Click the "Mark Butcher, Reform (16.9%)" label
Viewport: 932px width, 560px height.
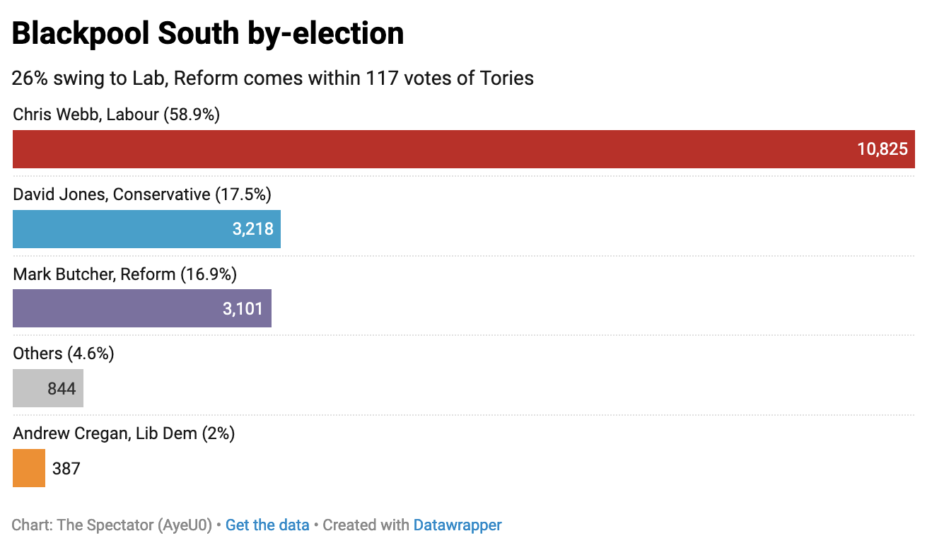click(x=125, y=274)
